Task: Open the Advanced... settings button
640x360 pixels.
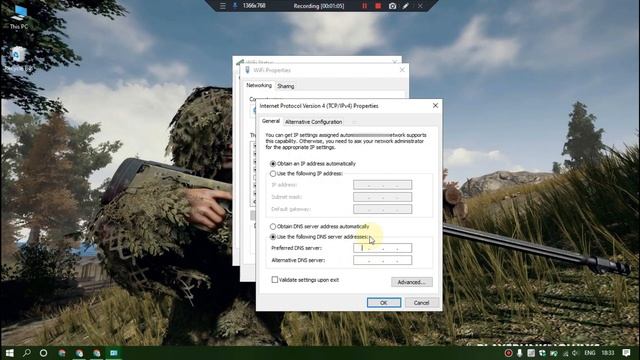Action: pos(412,282)
